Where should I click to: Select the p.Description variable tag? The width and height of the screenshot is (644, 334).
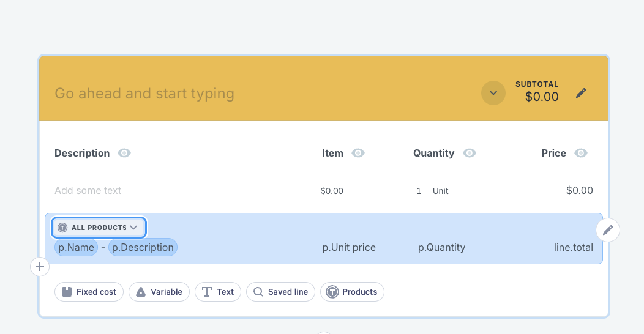point(143,247)
